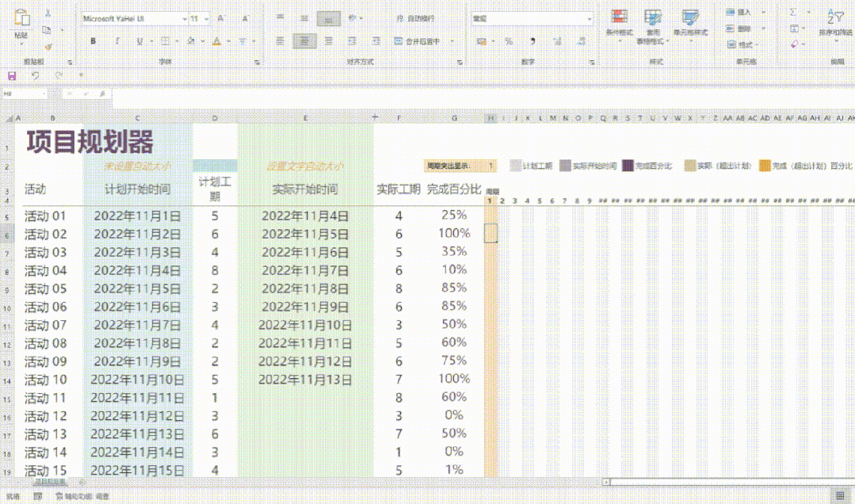Click the 合并后居中 merge and center button
Screen dimensions: 855x504
(418, 41)
